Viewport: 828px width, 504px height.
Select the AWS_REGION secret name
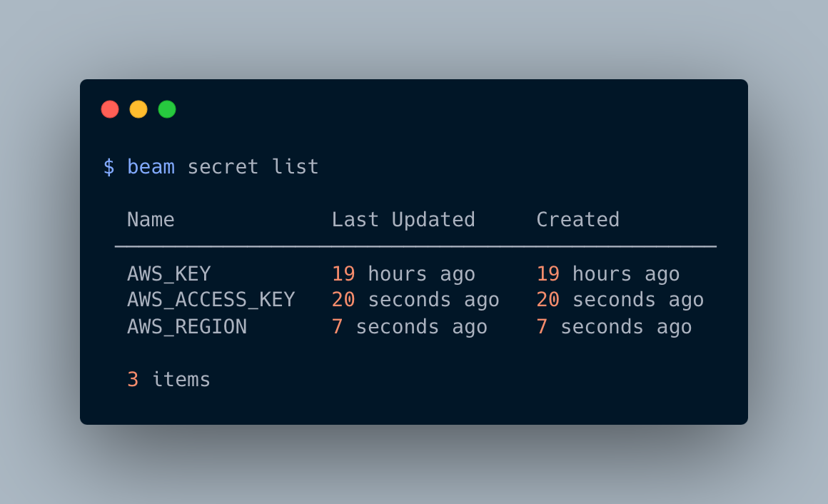point(187,327)
